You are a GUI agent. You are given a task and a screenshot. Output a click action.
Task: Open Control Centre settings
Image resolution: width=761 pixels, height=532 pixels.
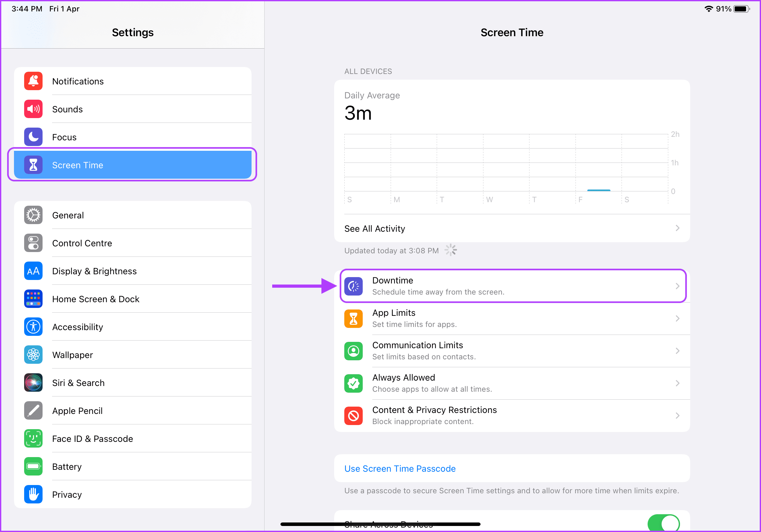click(x=132, y=243)
